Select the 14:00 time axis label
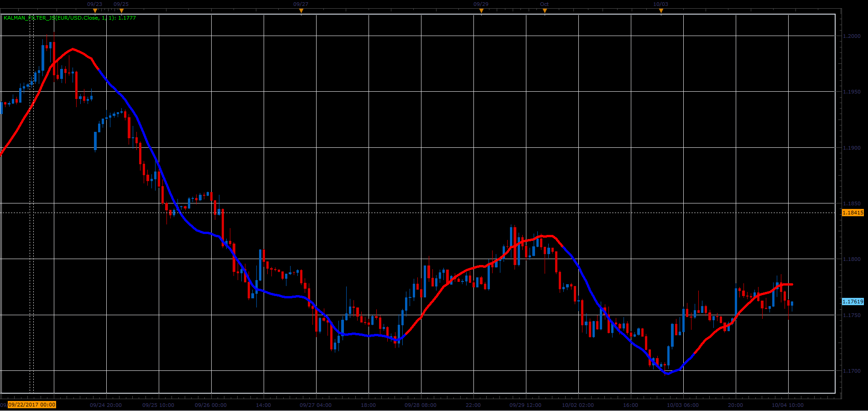Viewport: 868px width, 411px height. [x=264, y=405]
